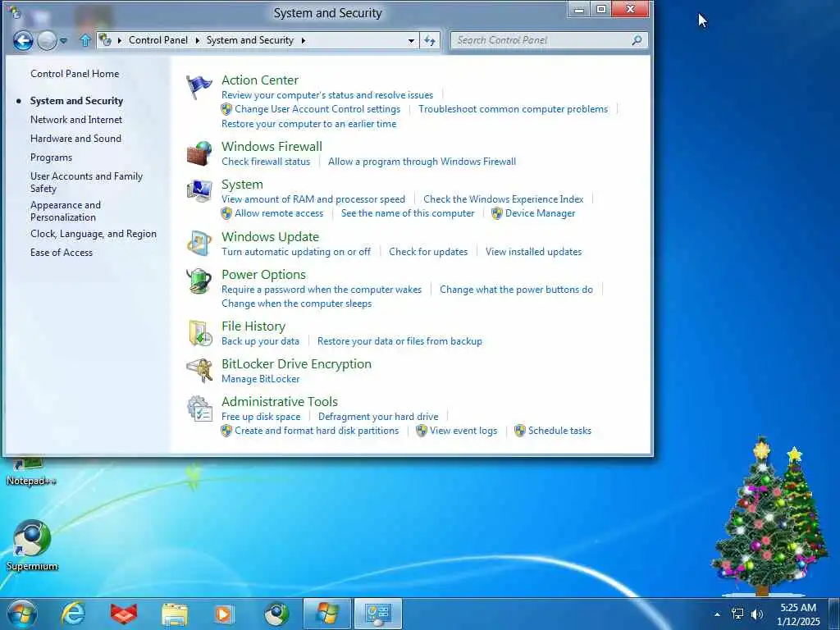Go up one level with the Up arrow
The width and height of the screenshot is (840, 630).
click(84, 41)
